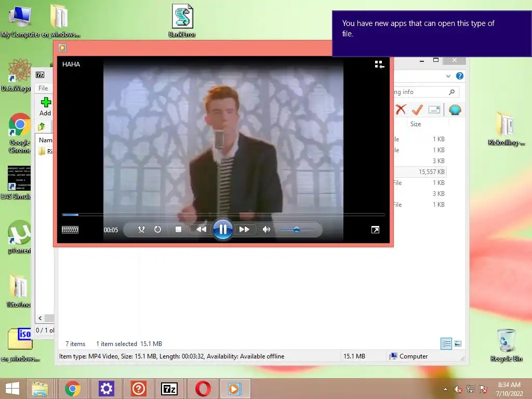Open File Explorer from the taskbar
Image resolution: width=532 pixels, height=399 pixels.
click(x=40, y=389)
